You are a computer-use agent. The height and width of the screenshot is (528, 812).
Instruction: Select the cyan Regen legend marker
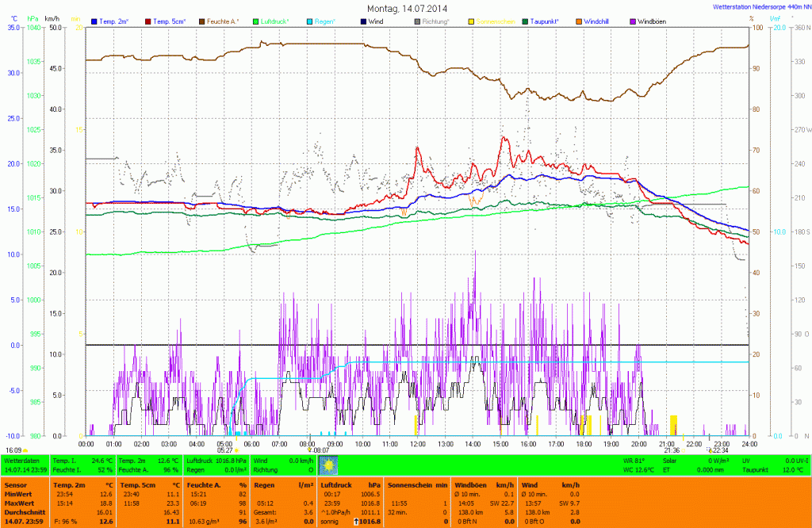310,21
